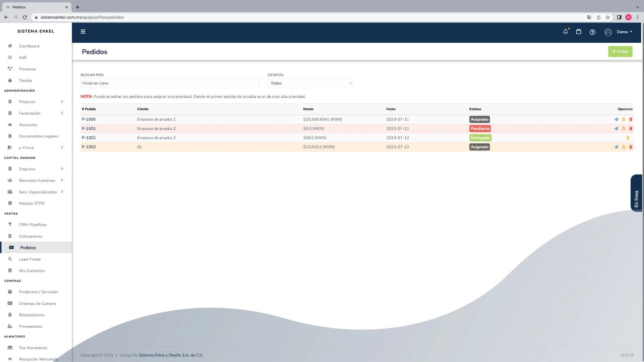Open the user profile icon
This screenshot has height=362, width=644.
coord(608,32)
